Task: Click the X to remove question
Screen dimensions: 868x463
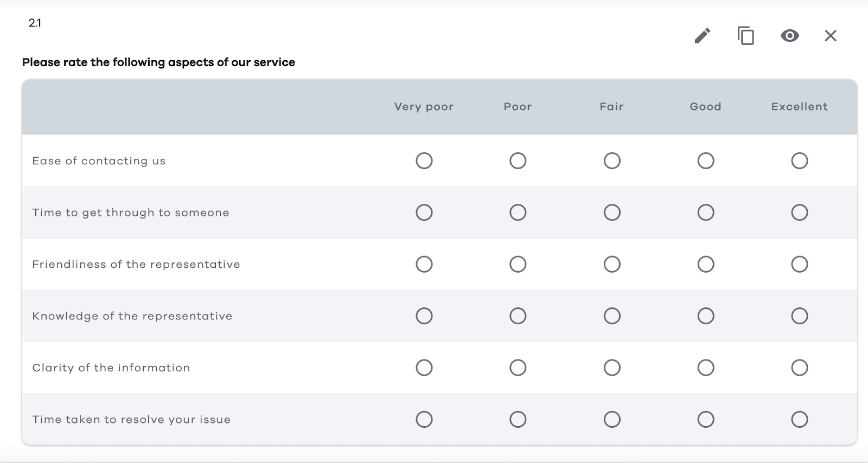Action: pos(830,36)
